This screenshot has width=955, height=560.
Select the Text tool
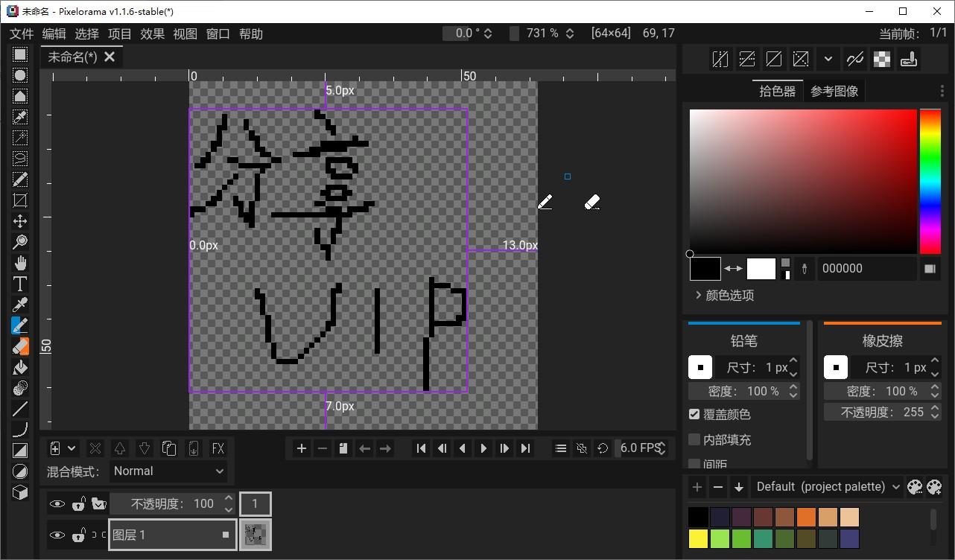tap(20, 283)
